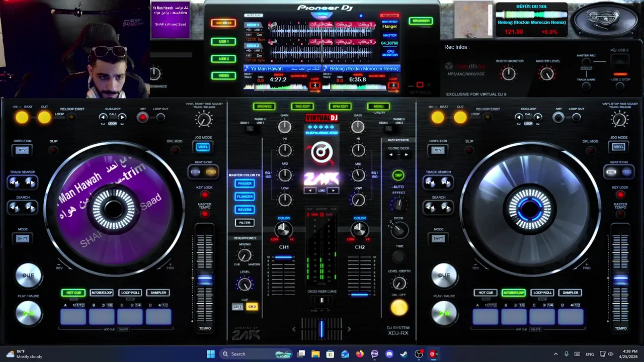Click the right LOAD arrow in mixer
This screenshot has width=644, height=362.
point(333,191)
